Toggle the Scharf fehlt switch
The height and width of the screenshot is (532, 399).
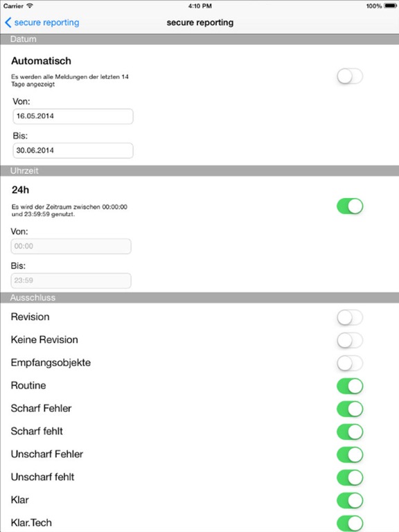pyautogui.click(x=350, y=432)
